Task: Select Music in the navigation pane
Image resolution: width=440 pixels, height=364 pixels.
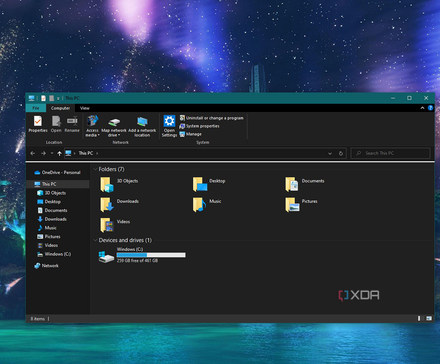Action: (47, 228)
